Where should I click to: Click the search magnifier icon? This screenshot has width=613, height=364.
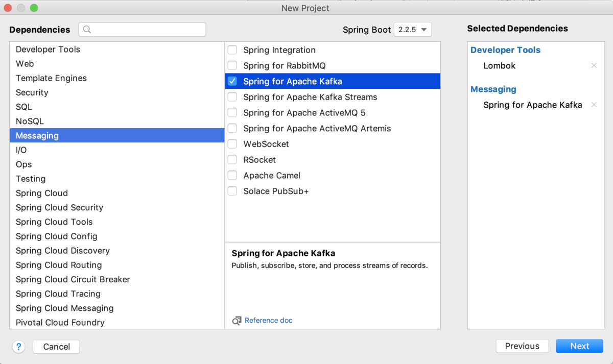pos(87,30)
